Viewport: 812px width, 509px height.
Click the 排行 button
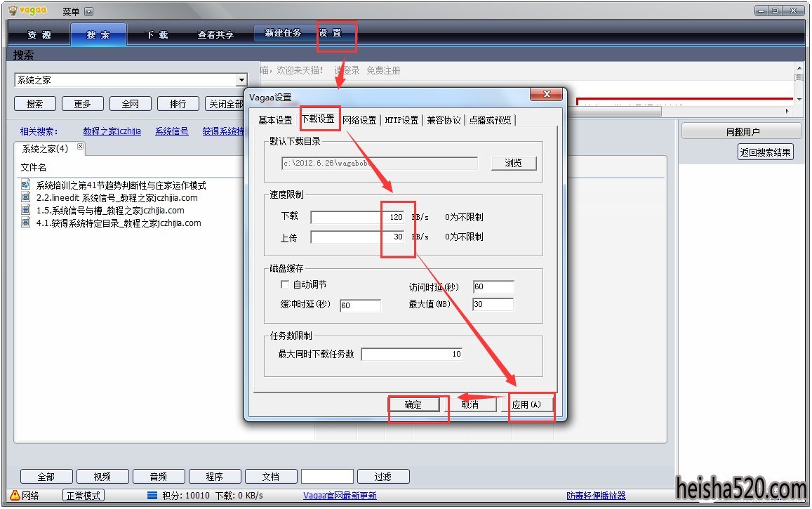point(178,104)
